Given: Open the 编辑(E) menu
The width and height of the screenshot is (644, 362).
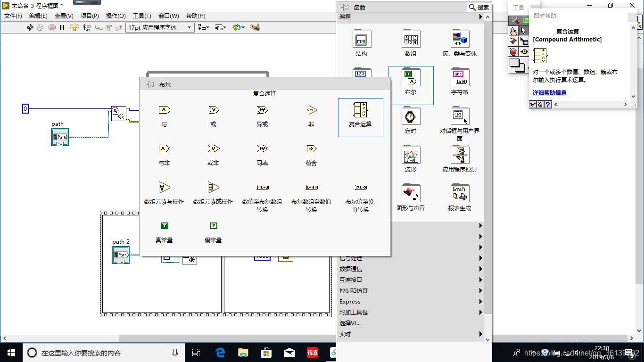Looking at the screenshot, I should (x=38, y=16).
